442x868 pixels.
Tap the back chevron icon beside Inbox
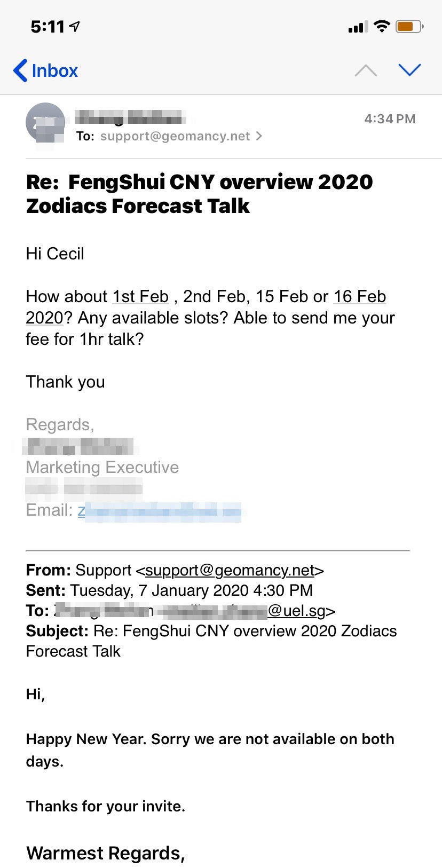(x=20, y=70)
